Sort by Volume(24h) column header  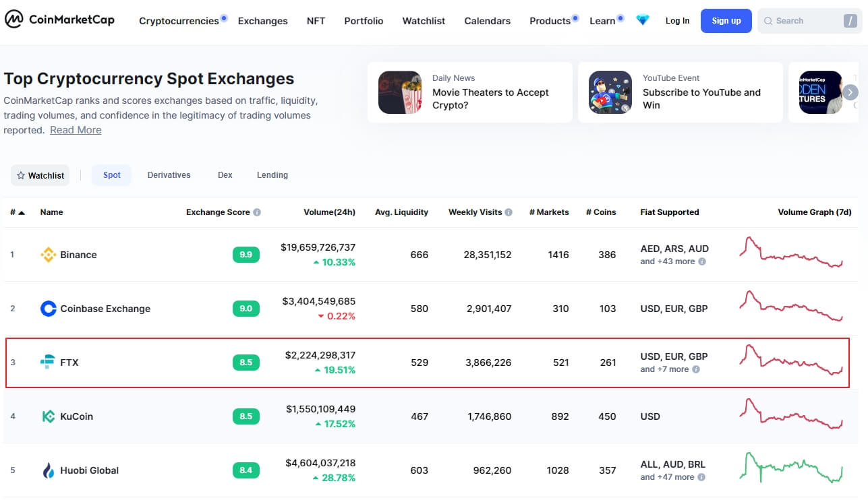[329, 212]
